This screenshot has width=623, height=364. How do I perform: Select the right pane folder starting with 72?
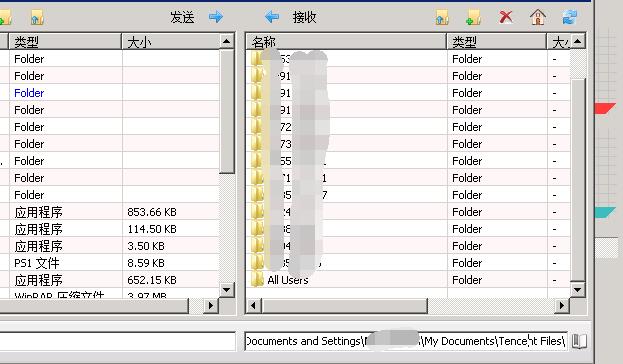pos(408,127)
